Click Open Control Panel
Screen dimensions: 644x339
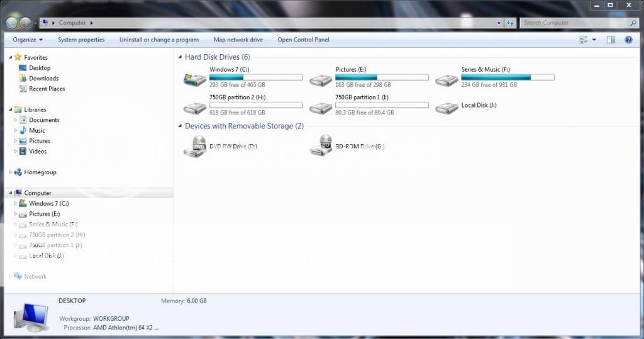303,40
